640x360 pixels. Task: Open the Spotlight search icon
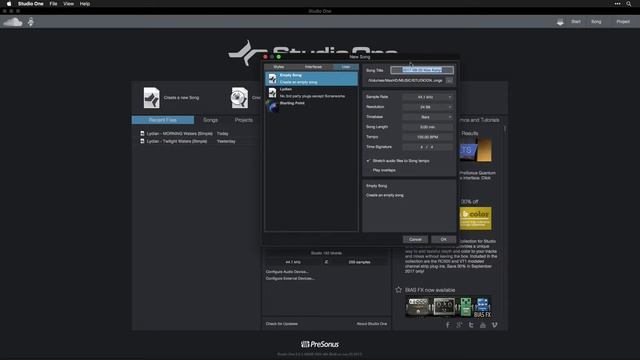(x=629, y=4)
